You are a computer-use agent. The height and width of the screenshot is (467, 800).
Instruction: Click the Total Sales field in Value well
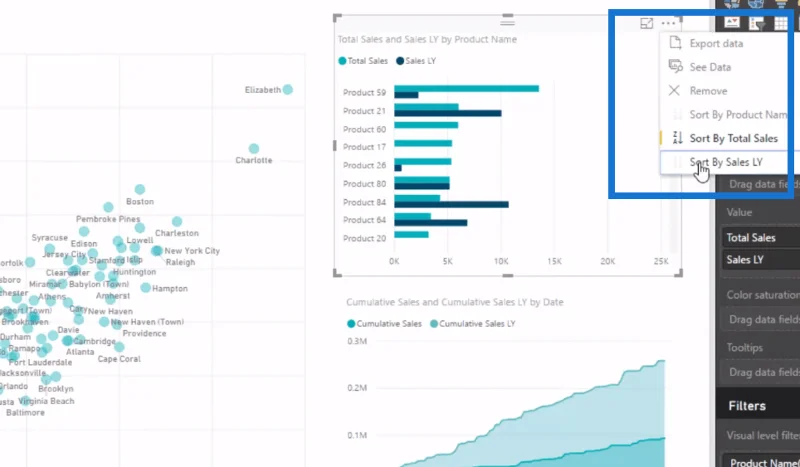pos(761,238)
